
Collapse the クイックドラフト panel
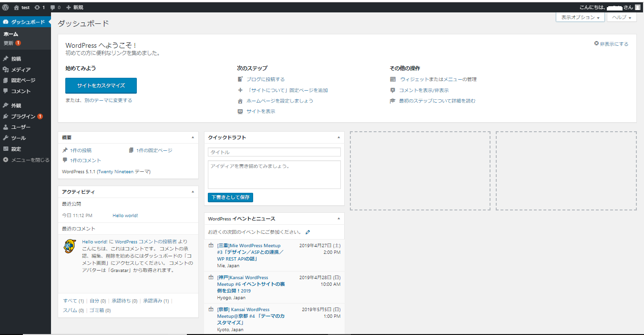(x=338, y=137)
